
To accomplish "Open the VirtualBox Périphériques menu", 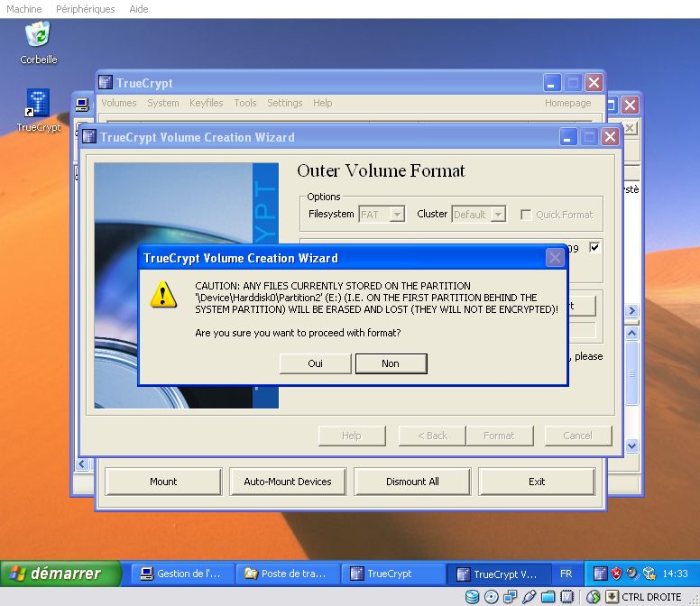I will click(x=86, y=9).
